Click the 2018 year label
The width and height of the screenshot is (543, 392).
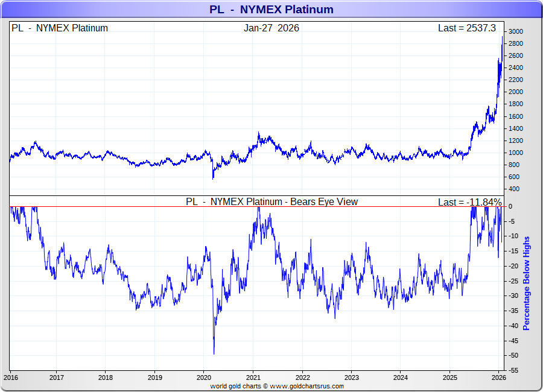coord(105,378)
